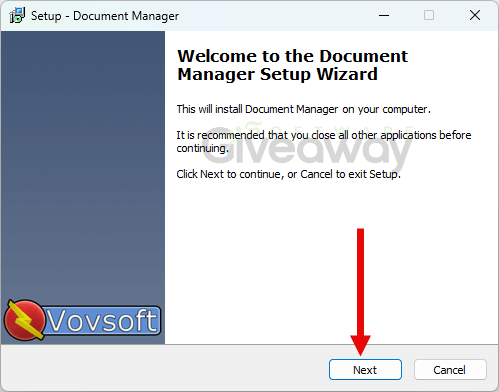
Task: Click the Welcome wizard heading
Action: pos(292,65)
